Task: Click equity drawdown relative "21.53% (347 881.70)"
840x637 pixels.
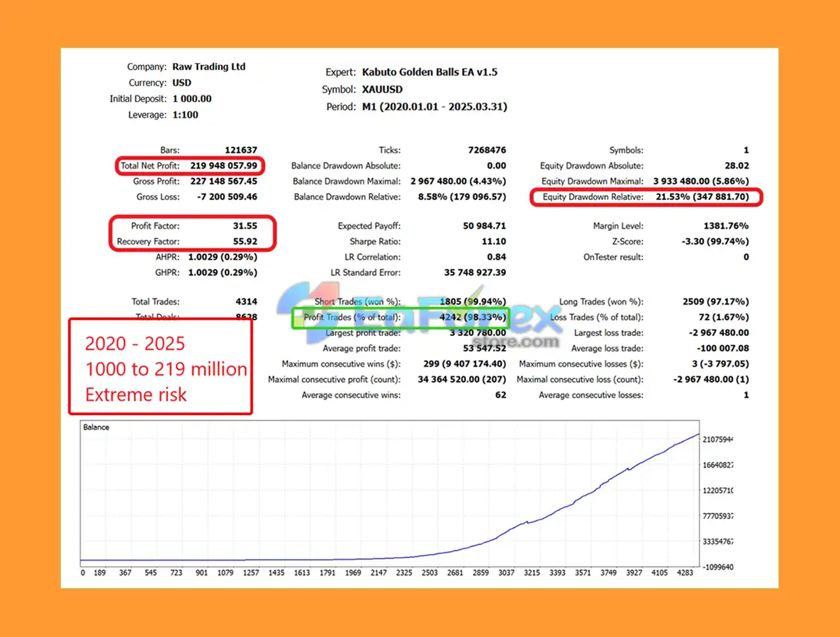Action: 702,197
